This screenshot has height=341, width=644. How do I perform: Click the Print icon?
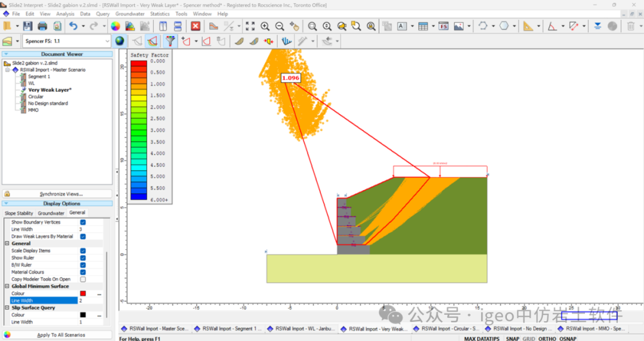(42, 26)
